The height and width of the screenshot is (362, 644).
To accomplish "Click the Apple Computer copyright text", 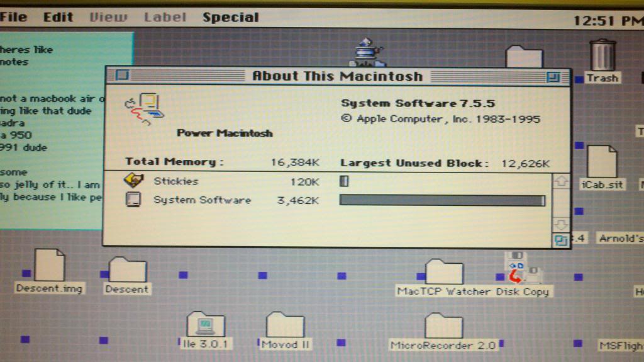I will click(x=441, y=119).
